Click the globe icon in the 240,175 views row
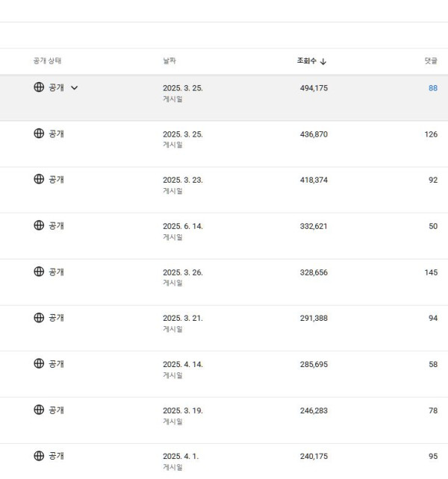The image size is (448, 479). 39,456
